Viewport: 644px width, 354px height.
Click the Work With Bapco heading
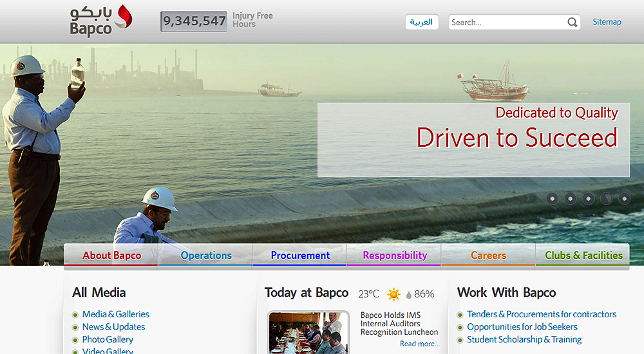click(506, 292)
